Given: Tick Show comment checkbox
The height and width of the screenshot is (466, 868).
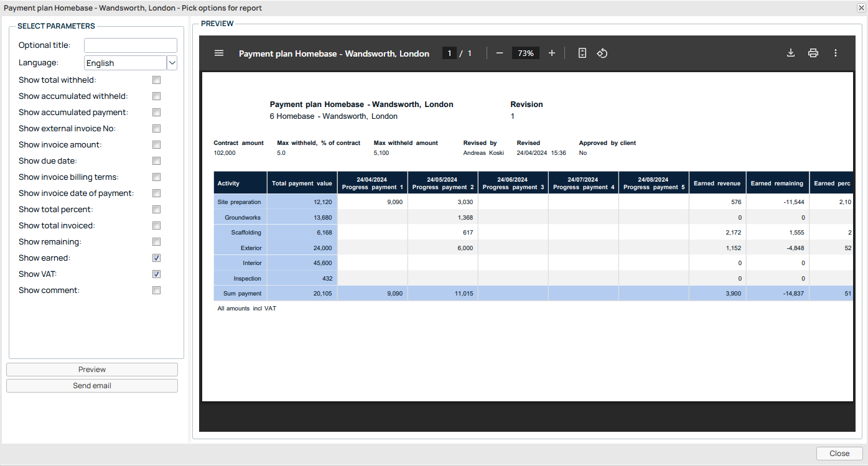Looking at the screenshot, I should 157,291.
